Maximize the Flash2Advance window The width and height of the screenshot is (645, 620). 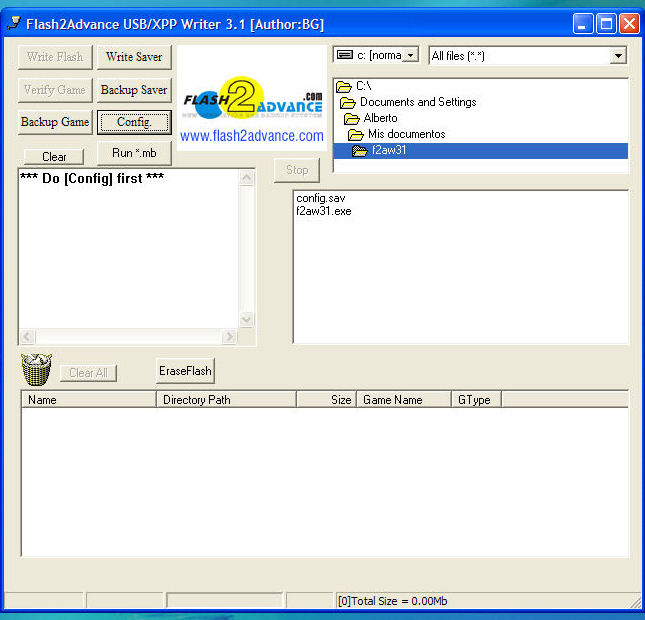click(606, 23)
